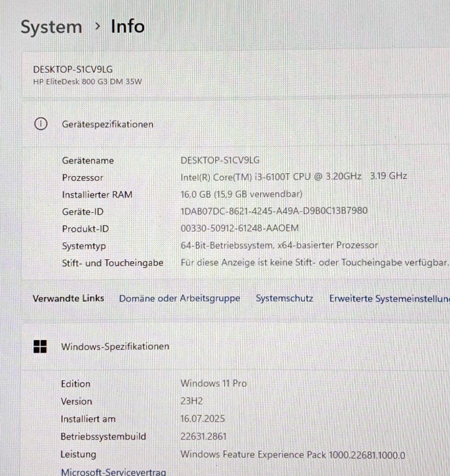Click the Geräte-ID label
Viewport: 450px width, 476px height.
point(83,212)
